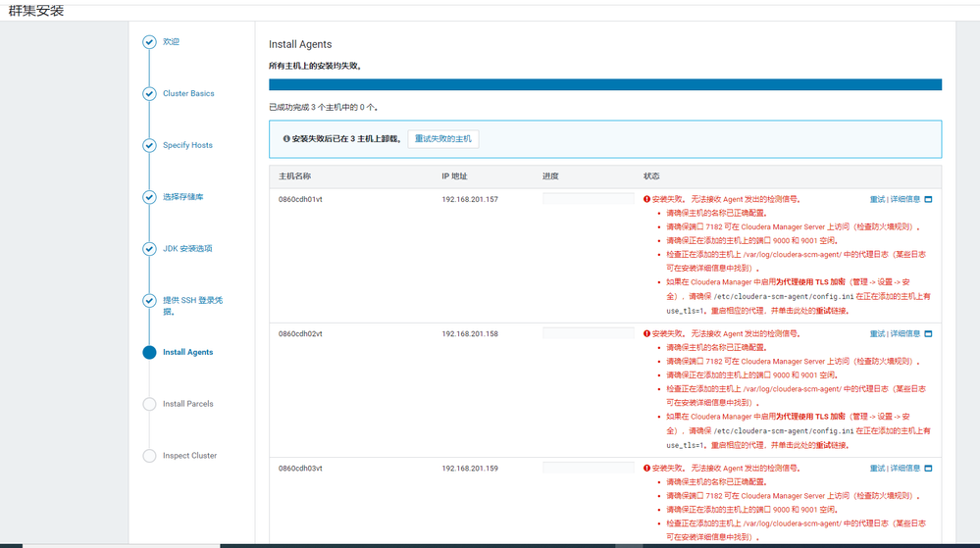Click the 重试失败的主机 button
Image resolution: width=980 pixels, height=548 pixels.
point(443,139)
